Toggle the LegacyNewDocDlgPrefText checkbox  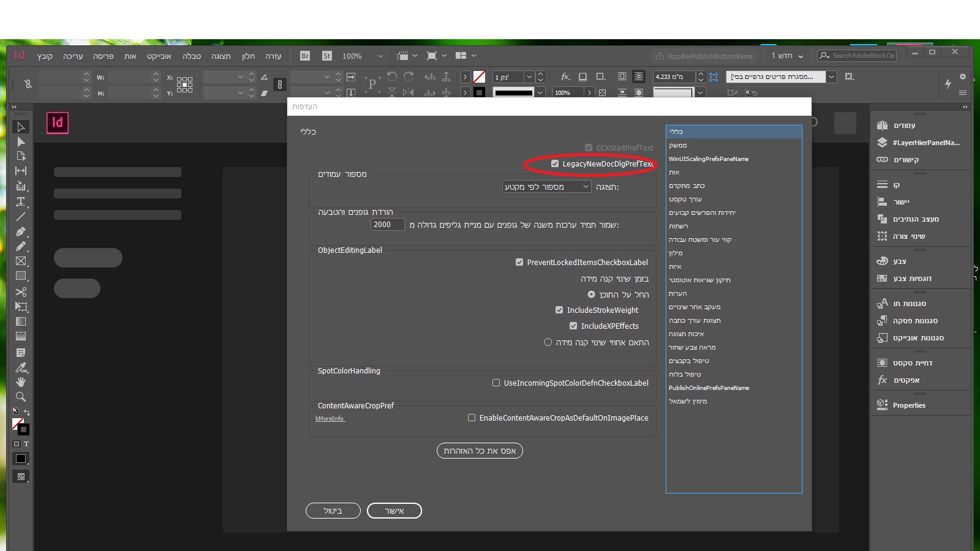click(555, 164)
